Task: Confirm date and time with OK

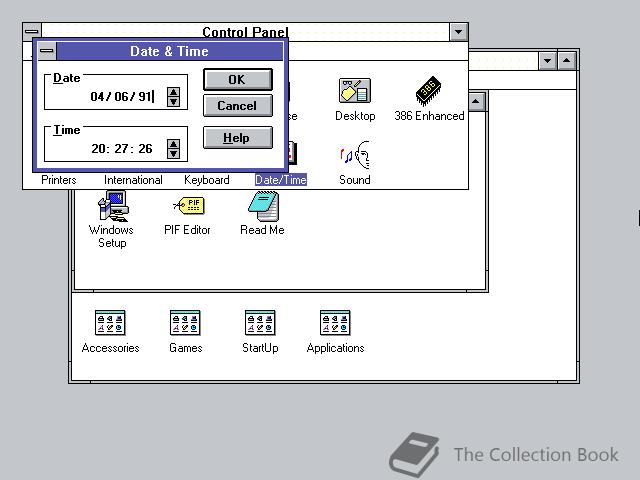Action: [238, 79]
